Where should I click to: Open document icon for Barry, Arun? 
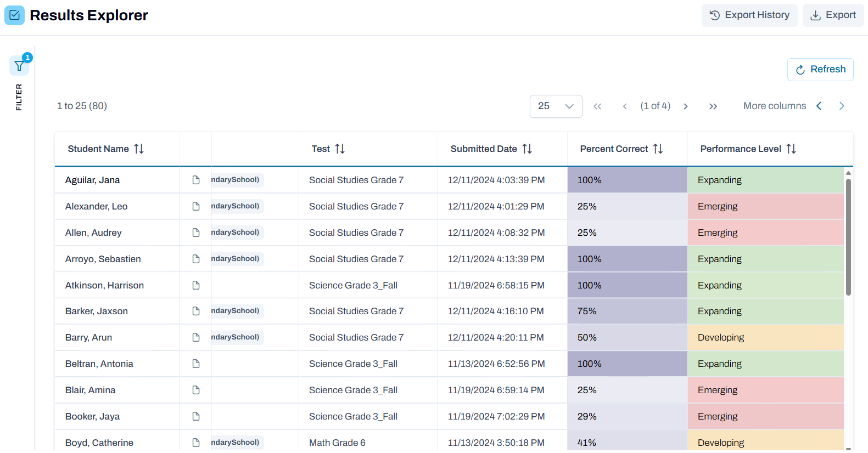[196, 337]
